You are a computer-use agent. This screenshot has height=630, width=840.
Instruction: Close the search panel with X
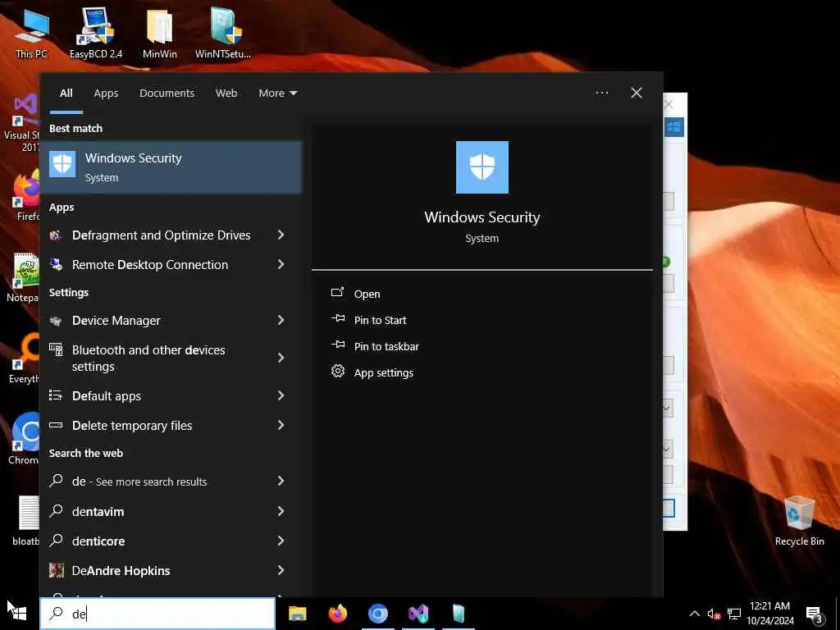click(x=636, y=93)
